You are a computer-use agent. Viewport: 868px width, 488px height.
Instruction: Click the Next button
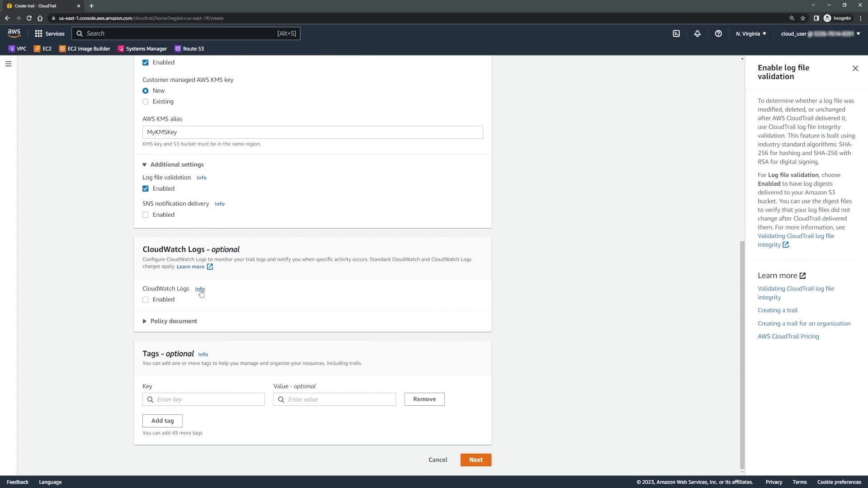(476, 460)
